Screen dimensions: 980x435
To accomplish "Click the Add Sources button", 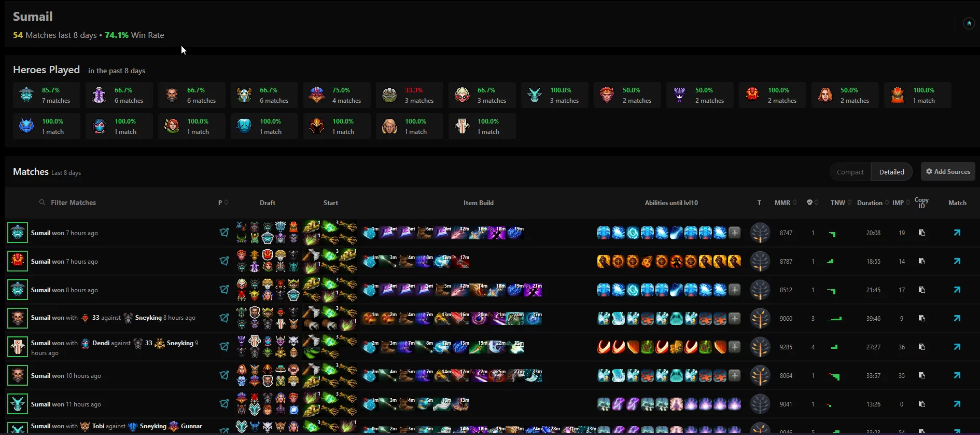I will click(x=948, y=172).
